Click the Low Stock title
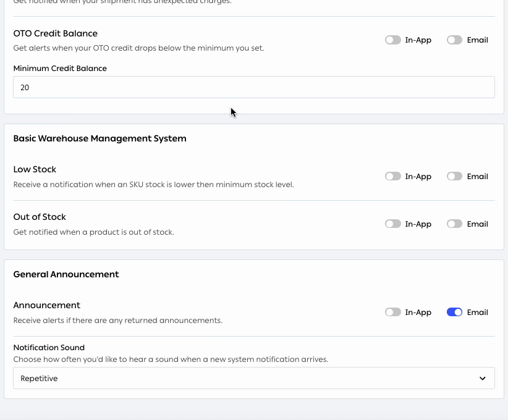This screenshot has height=420, width=508. tap(35, 169)
